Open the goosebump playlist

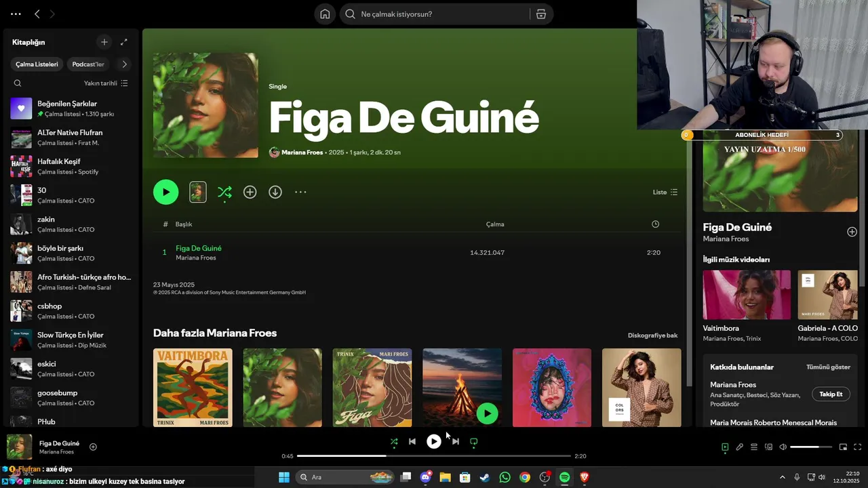(x=71, y=397)
